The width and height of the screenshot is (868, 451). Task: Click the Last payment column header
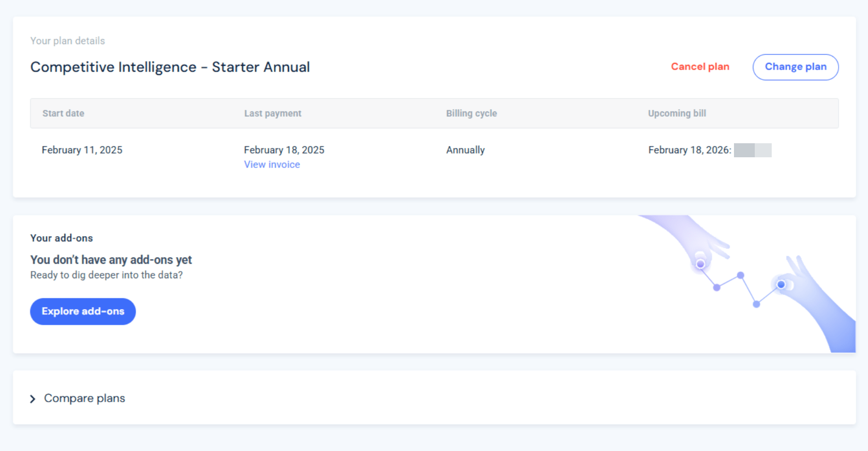point(272,113)
